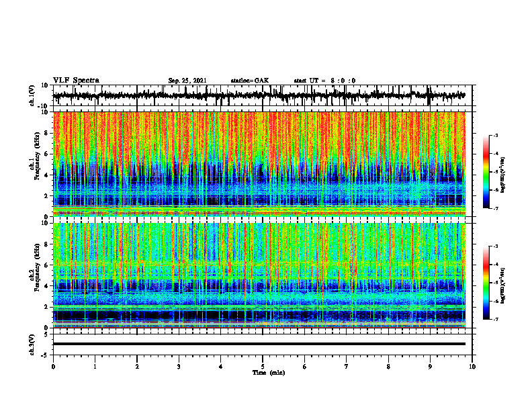
Task: Click time axis tick label "9"
Action: click(x=430, y=367)
